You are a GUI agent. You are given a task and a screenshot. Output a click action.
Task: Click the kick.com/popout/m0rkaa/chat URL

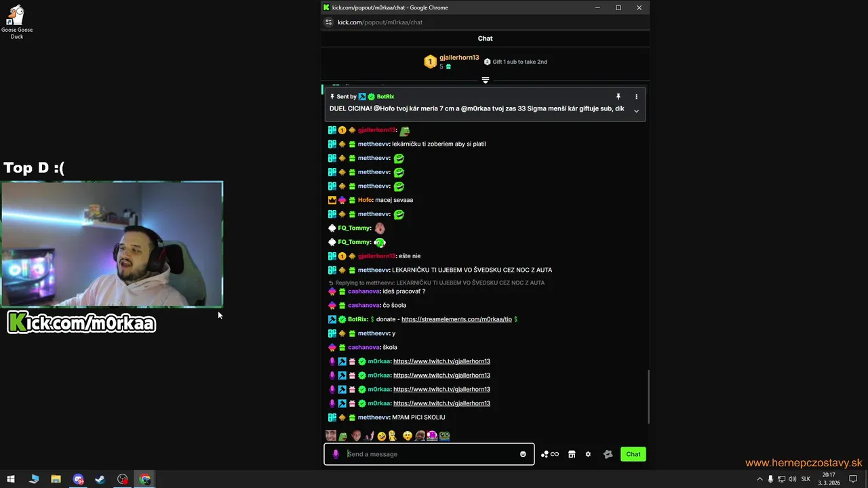coord(380,22)
